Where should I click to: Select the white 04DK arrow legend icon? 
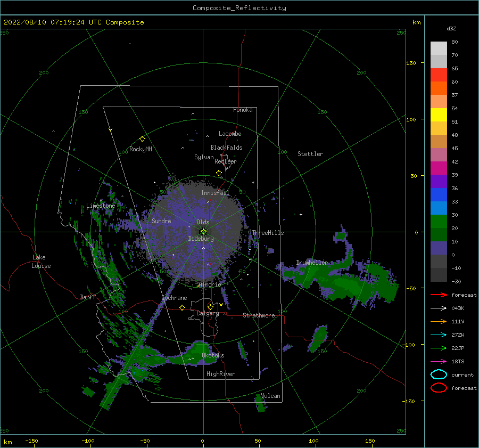click(x=439, y=308)
